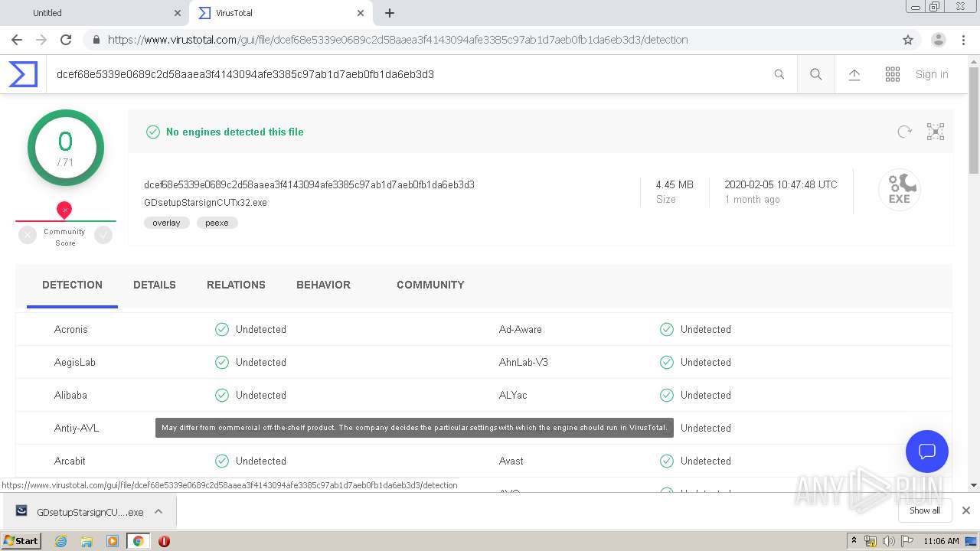980x551 pixels.
Task: Click the taskbar clock 11:06 AM
Action: pyautogui.click(x=941, y=541)
